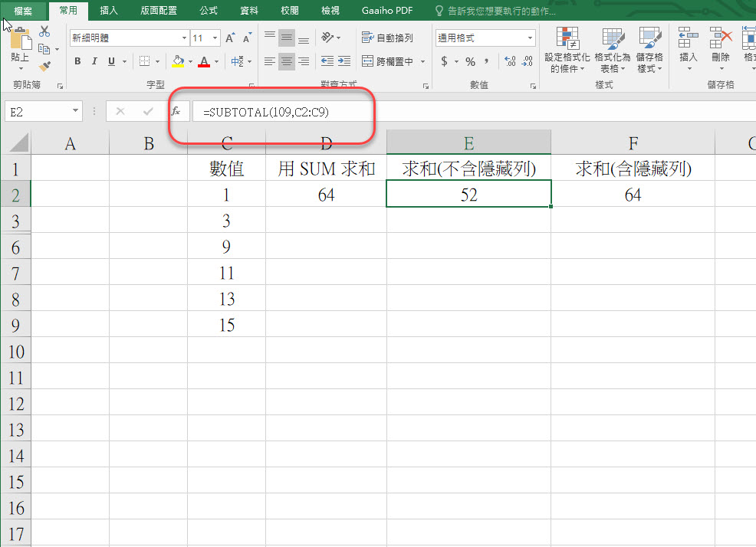Open conditional formatting (設定格式化的條件)
756x547 pixels.
tap(567, 50)
